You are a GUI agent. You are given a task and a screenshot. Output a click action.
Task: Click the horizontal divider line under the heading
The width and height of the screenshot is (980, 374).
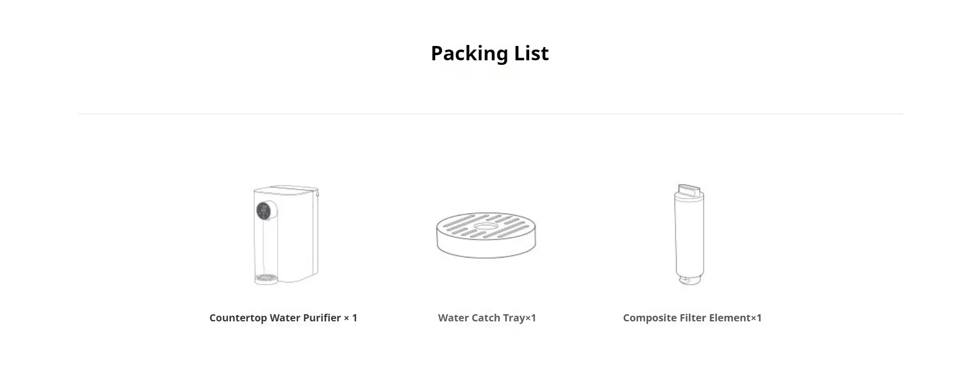pos(491,113)
